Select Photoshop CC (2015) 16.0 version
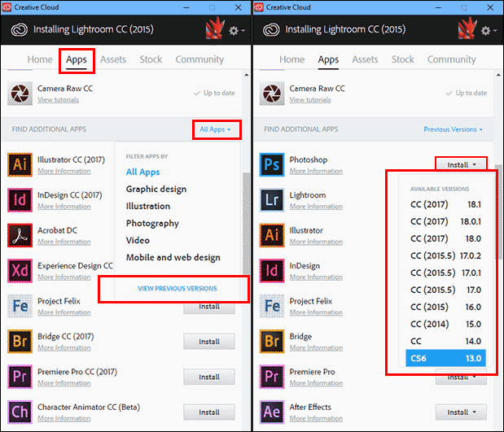 tap(445, 307)
